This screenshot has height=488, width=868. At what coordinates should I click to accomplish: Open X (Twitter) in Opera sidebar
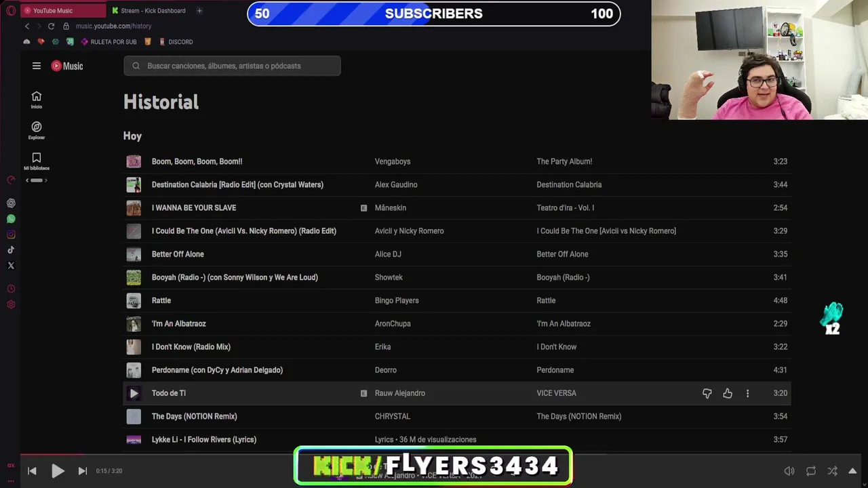(x=11, y=266)
